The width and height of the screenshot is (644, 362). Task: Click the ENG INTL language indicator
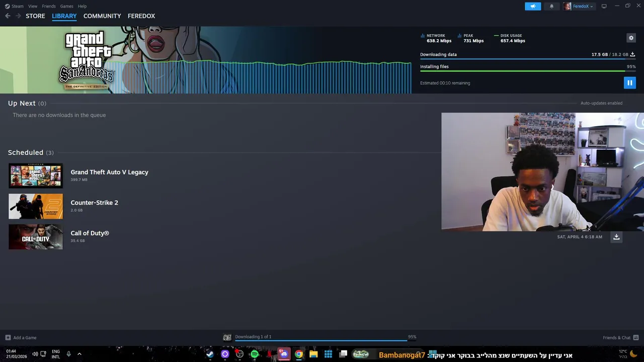[x=56, y=354]
